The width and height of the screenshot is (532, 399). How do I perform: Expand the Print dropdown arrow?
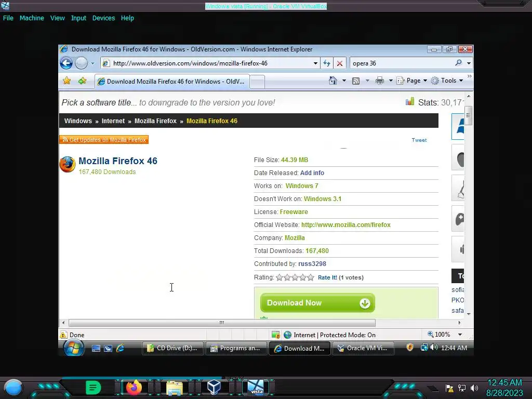[x=391, y=81]
